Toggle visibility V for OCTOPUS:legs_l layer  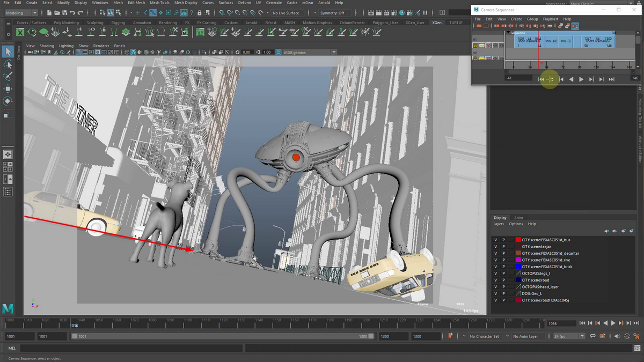point(495,274)
